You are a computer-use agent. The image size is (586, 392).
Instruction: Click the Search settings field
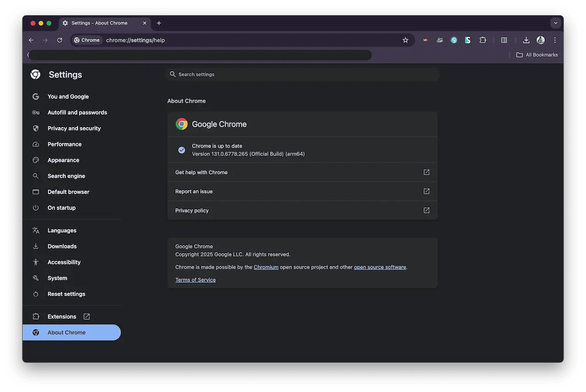302,74
